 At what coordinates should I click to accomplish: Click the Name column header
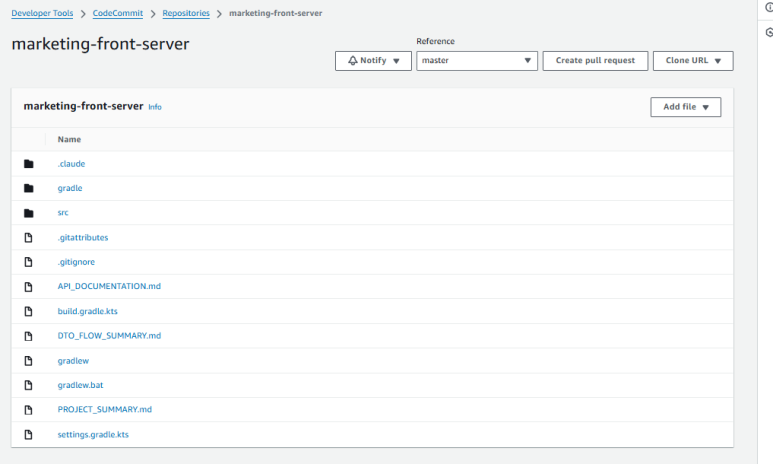69,140
